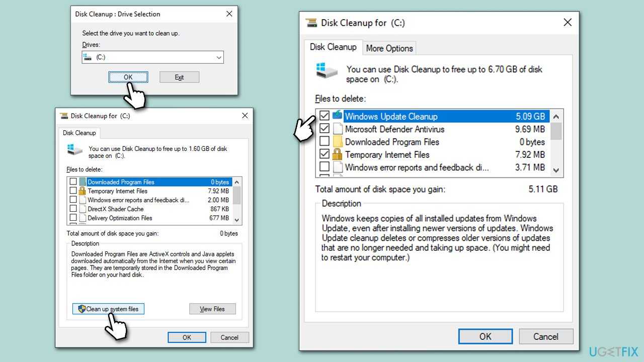Click the file icon beside Microsoft Defender Antivirus
This screenshot has width=644, height=362.
click(337, 129)
